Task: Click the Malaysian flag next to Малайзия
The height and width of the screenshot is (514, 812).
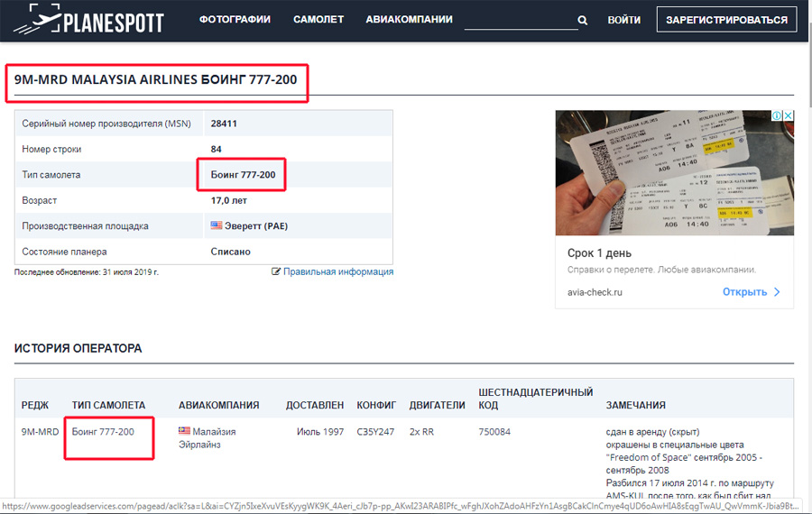Action: click(x=184, y=431)
